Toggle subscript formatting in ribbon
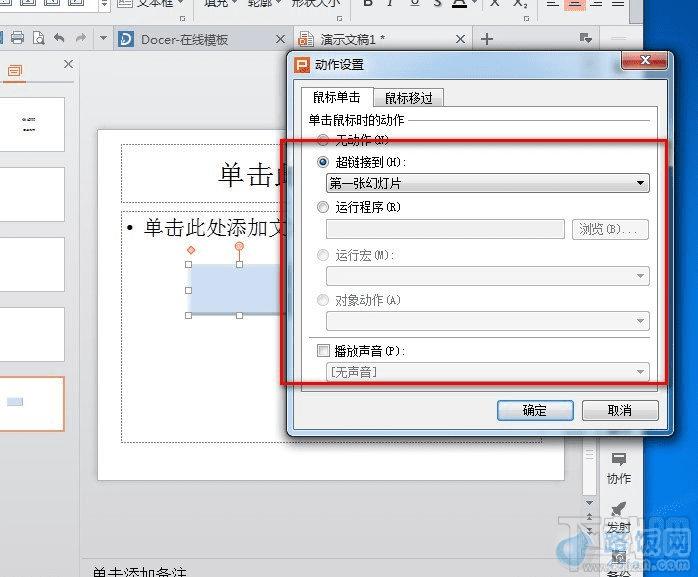698x577 pixels. pyautogui.click(x=520, y=4)
